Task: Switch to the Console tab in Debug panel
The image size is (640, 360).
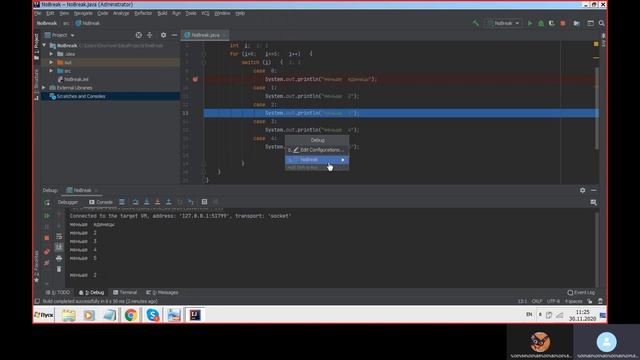Action: click(101, 202)
